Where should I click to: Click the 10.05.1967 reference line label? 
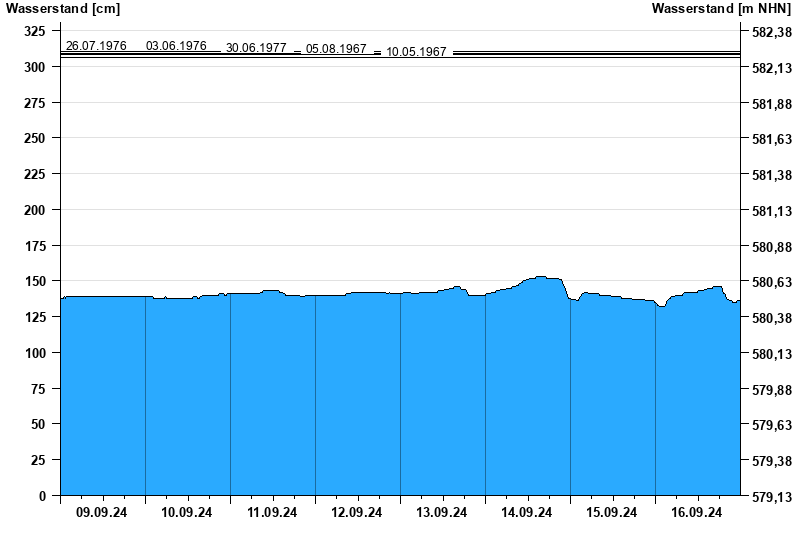coord(416,52)
